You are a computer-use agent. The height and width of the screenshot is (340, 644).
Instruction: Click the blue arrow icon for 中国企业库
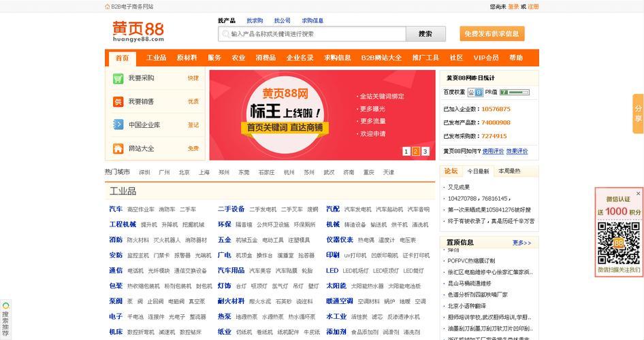pyautogui.click(x=118, y=124)
